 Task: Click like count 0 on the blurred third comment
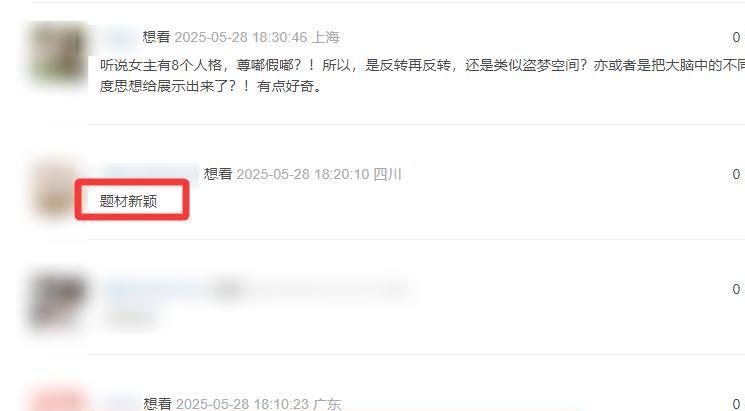(x=736, y=289)
